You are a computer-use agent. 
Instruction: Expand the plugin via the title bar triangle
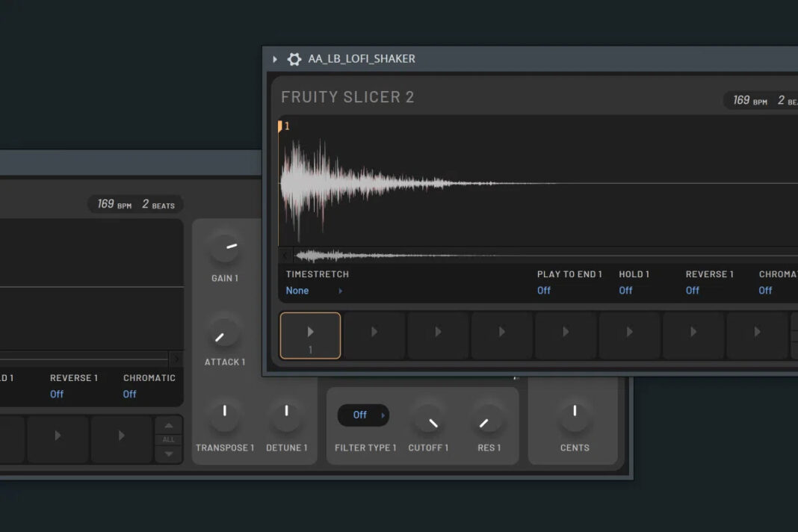273,58
